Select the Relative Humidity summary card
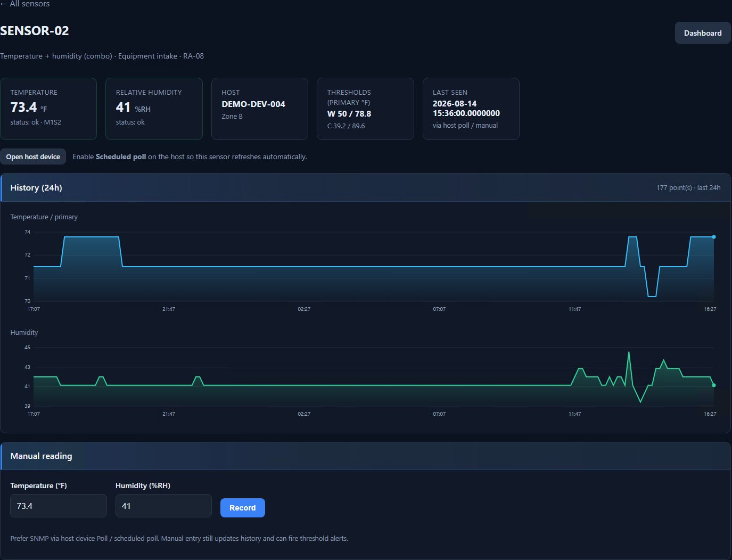The width and height of the screenshot is (732, 560). [154, 109]
